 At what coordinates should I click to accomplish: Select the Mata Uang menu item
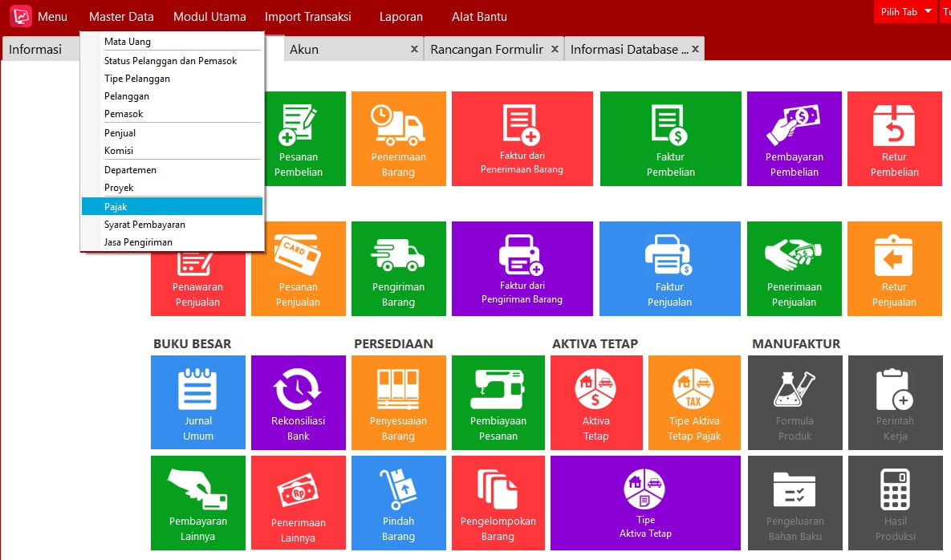tap(173, 41)
